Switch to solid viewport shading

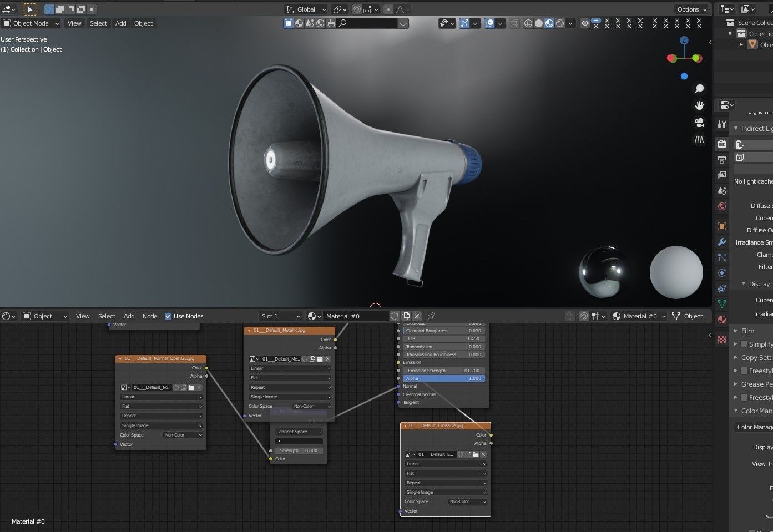click(x=539, y=23)
